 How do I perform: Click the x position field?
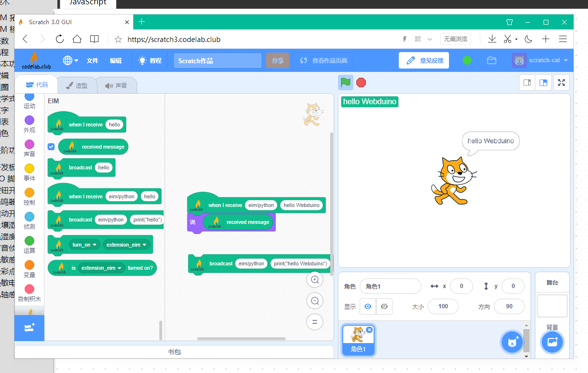[461, 286]
